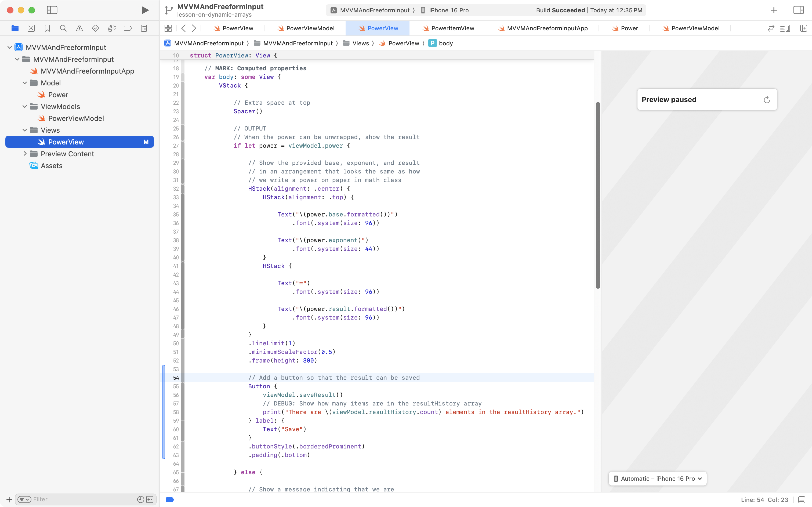Collapse the ViewModels folder

24,107
